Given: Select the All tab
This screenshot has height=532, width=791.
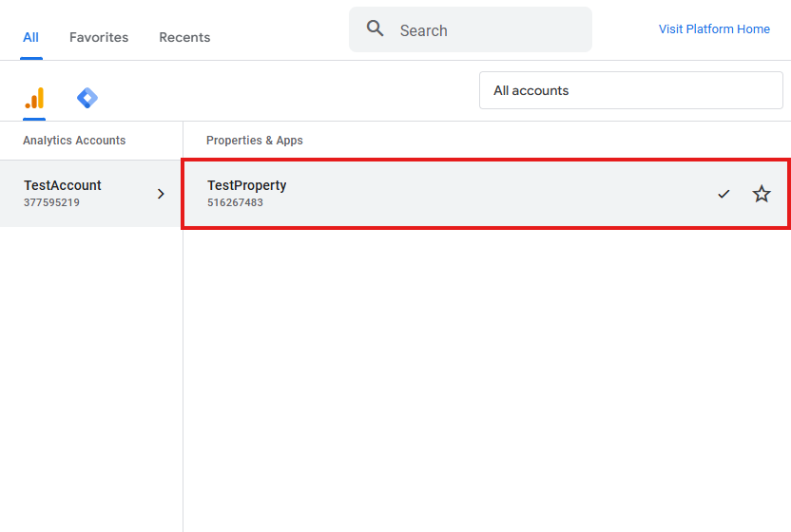Looking at the screenshot, I should [31, 37].
